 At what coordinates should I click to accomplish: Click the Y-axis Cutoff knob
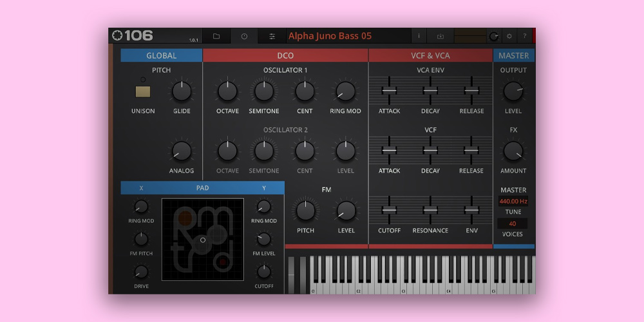click(263, 272)
